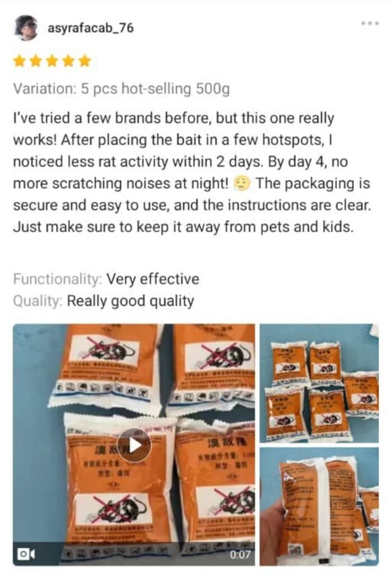This screenshot has width=392, height=575.
Task: Click the emoji in the review text
Action: point(241,183)
